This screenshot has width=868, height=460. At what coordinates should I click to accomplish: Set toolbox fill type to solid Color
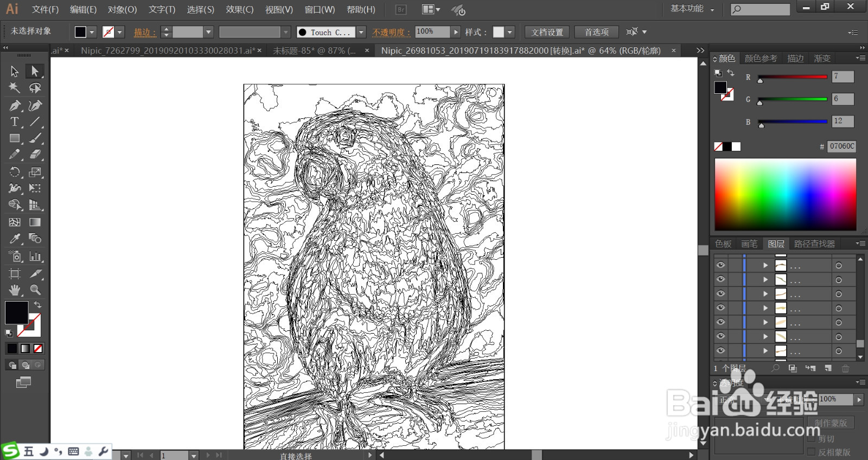pyautogui.click(x=12, y=348)
